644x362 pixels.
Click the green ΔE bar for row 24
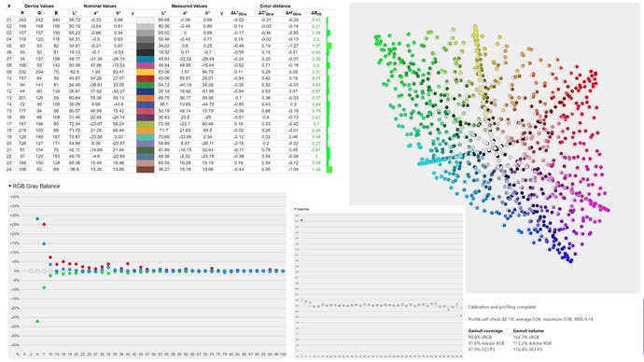(329, 169)
